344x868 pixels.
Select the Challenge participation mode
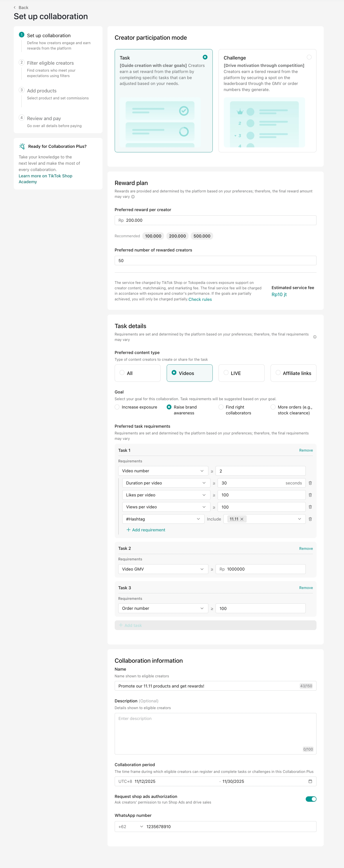pos(309,57)
